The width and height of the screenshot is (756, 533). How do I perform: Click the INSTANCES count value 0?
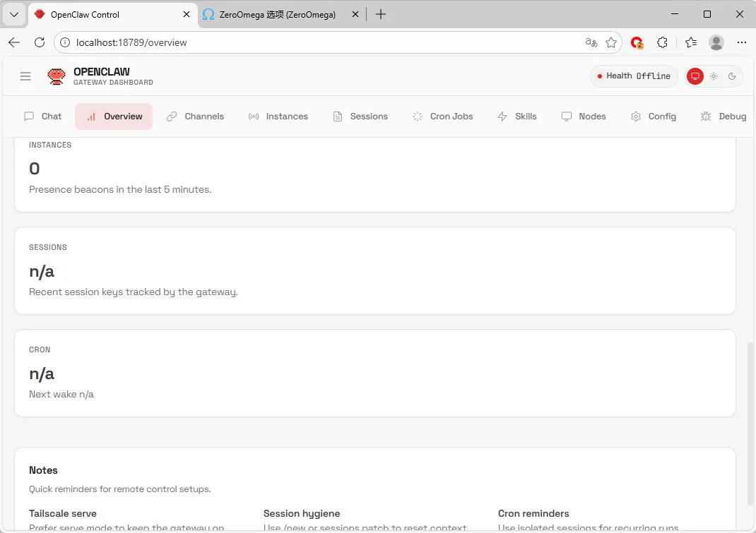34,169
